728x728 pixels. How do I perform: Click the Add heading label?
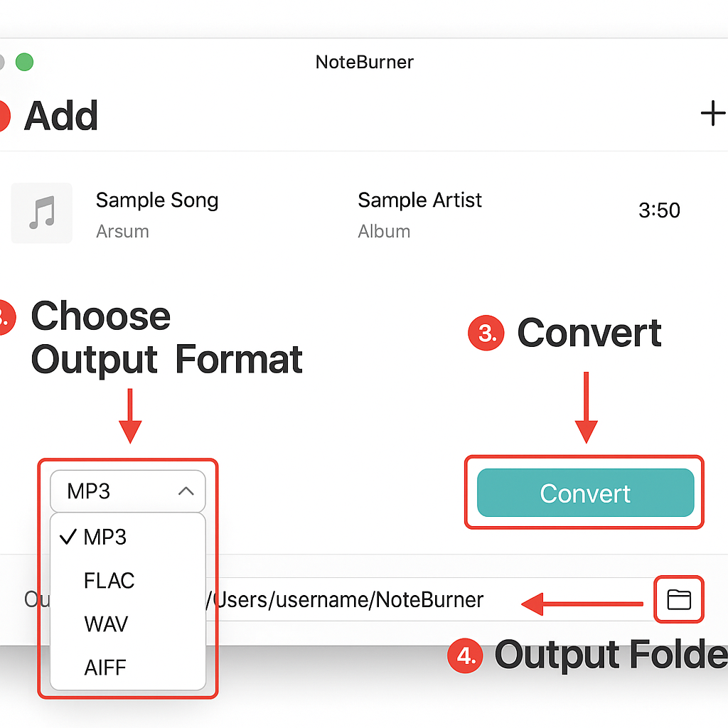(x=60, y=116)
